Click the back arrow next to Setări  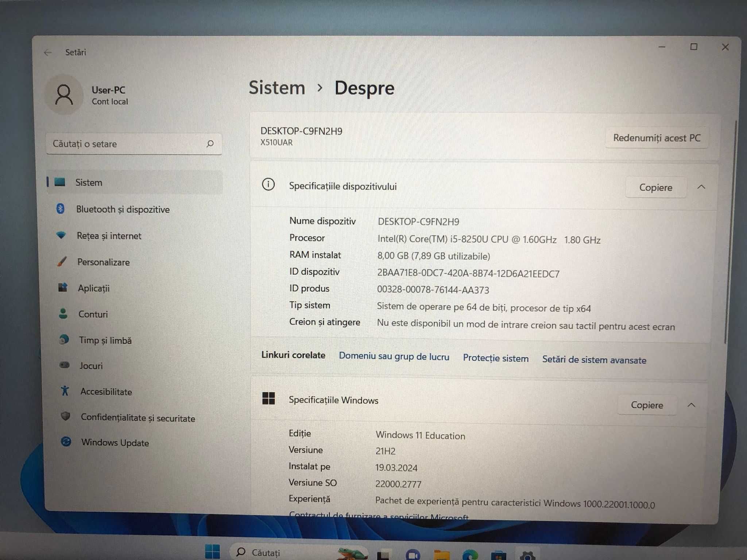pos(48,52)
